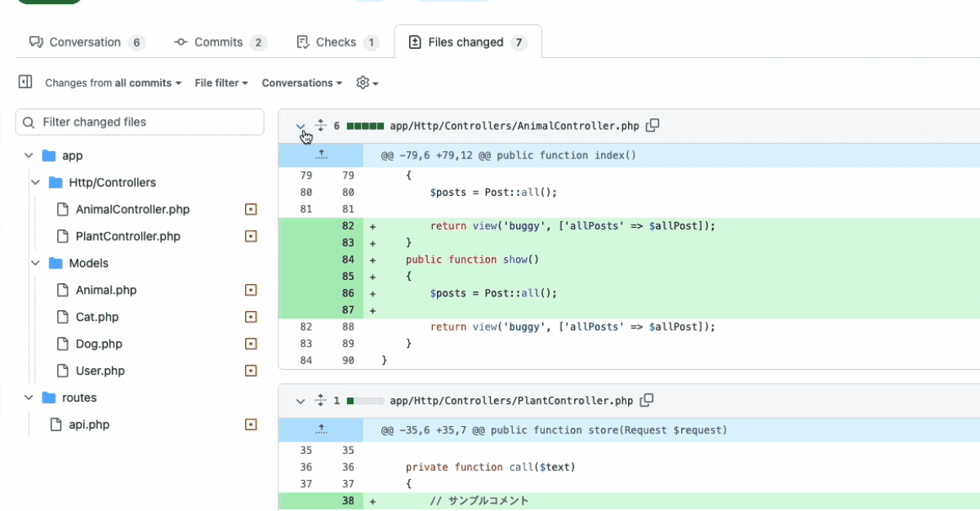This screenshot has width=980, height=511.
Task: Click the commits graph icon
Action: (x=180, y=42)
